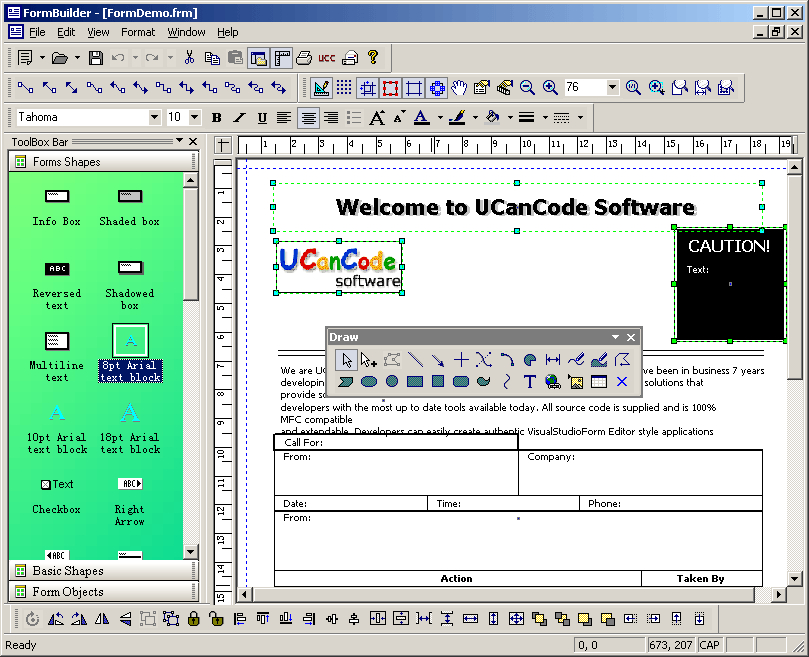
Task: Open the Window menu
Action: coord(186,32)
